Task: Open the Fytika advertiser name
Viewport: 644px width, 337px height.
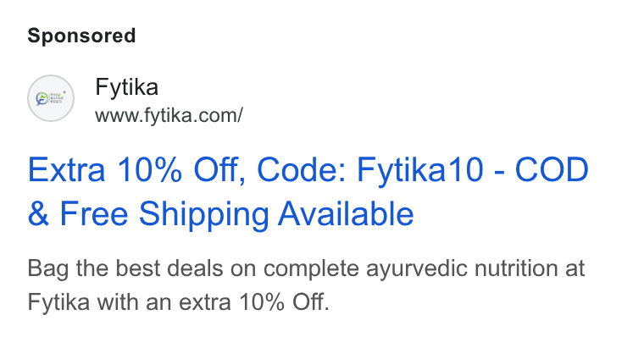Action: pyautogui.click(x=126, y=87)
